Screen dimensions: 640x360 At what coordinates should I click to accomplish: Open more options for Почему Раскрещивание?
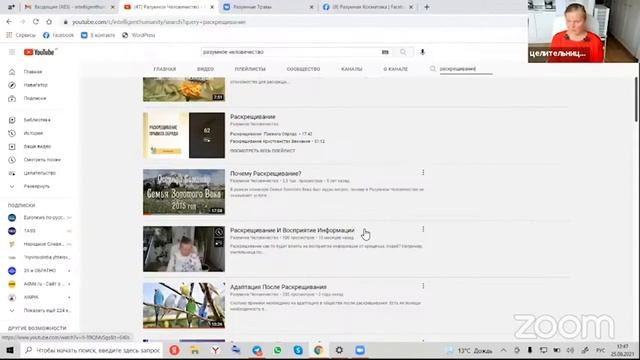tap(423, 173)
